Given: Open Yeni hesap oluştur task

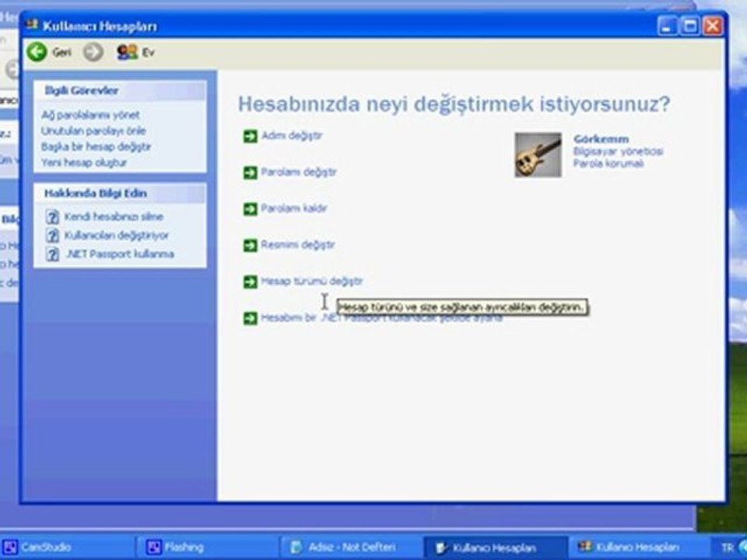Looking at the screenshot, I should pos(84,163).
